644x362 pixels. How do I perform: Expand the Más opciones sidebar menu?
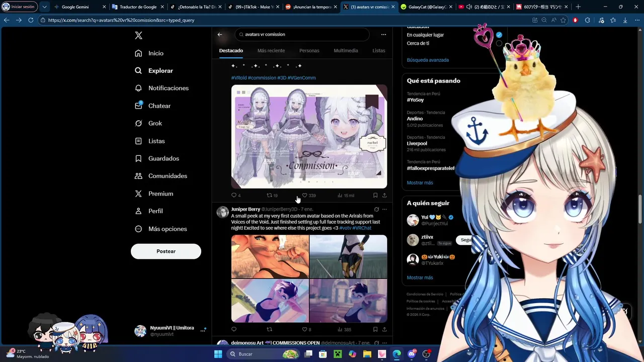pos(161,229)
